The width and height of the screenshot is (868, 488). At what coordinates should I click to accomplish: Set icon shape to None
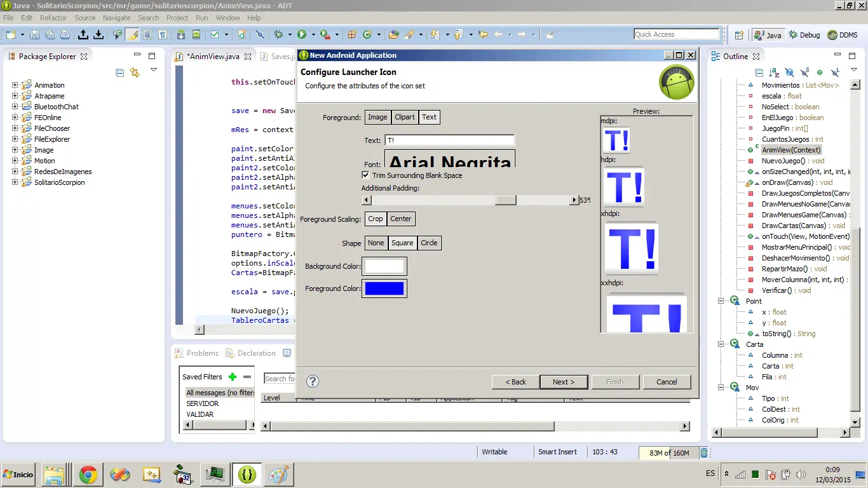click(x=376, y=243)
